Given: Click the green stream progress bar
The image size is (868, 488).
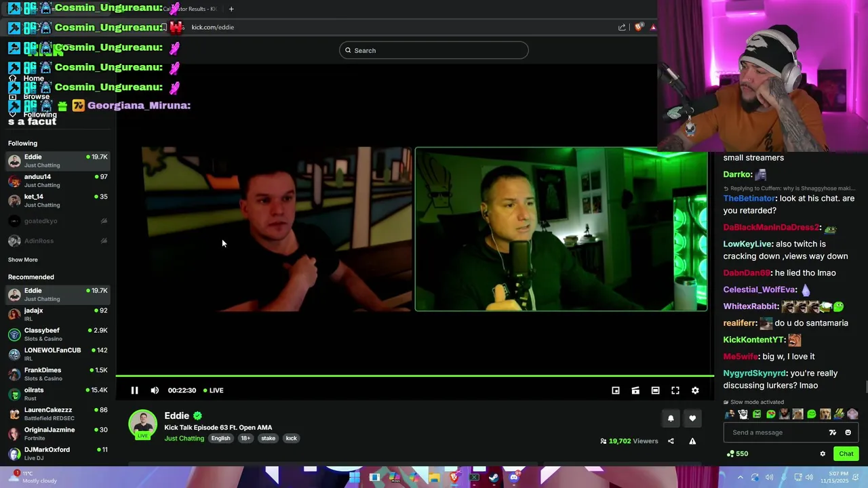Looking at the screenshot, I should pos(414,375).
